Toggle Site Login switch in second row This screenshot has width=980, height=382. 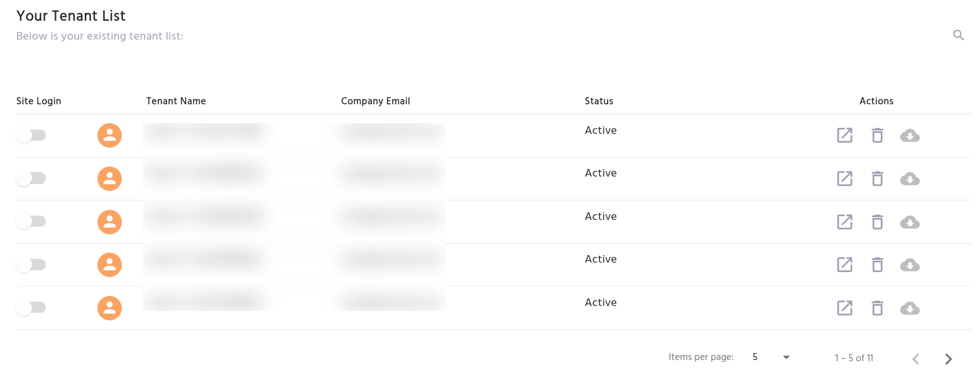pos(31,178)
